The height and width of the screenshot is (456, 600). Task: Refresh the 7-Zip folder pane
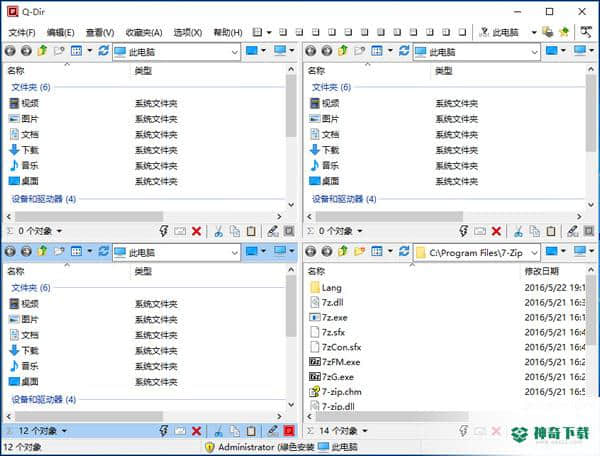(404, 251)
